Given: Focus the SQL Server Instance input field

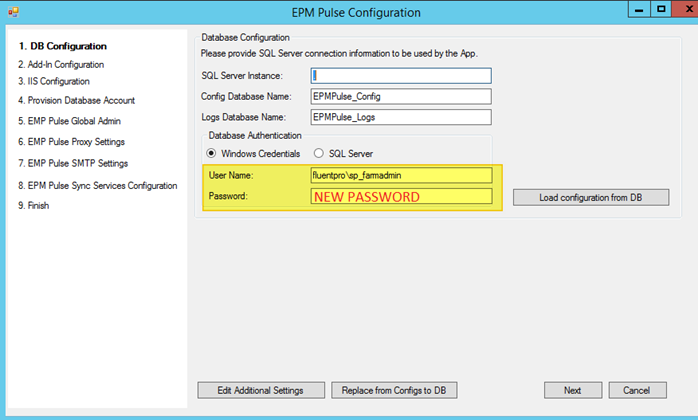Looking at the screenshot, I should (x=401, y=76).
